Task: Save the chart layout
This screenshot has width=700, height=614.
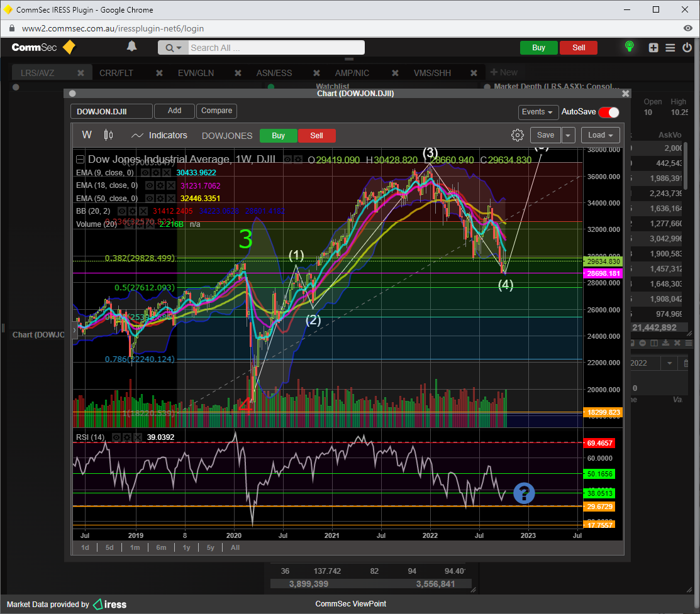Action: 545,135
